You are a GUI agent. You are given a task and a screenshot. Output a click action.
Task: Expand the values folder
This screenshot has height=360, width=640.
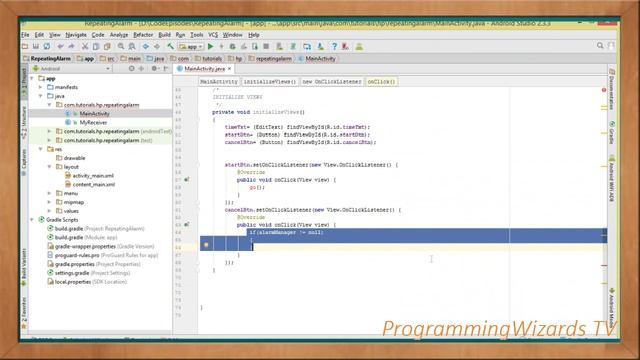tap(50, 211)
